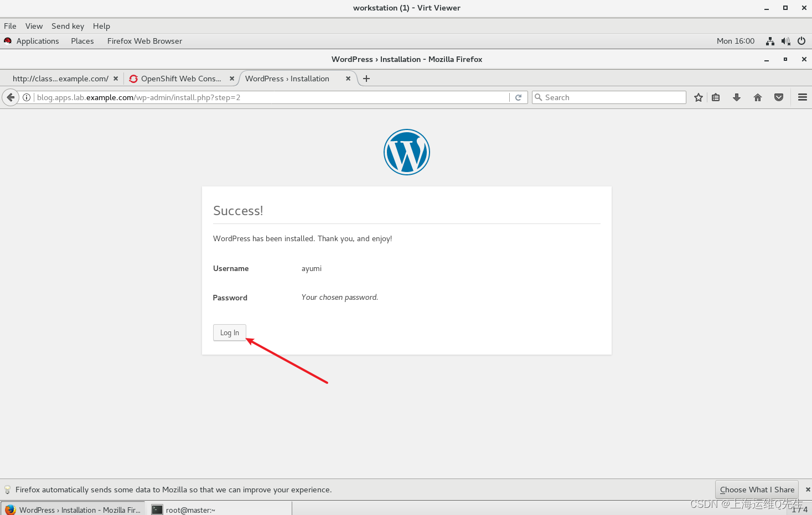This screenshot has width=812, height=515.
Task: Click the Log In button
Action: point(230,332)
